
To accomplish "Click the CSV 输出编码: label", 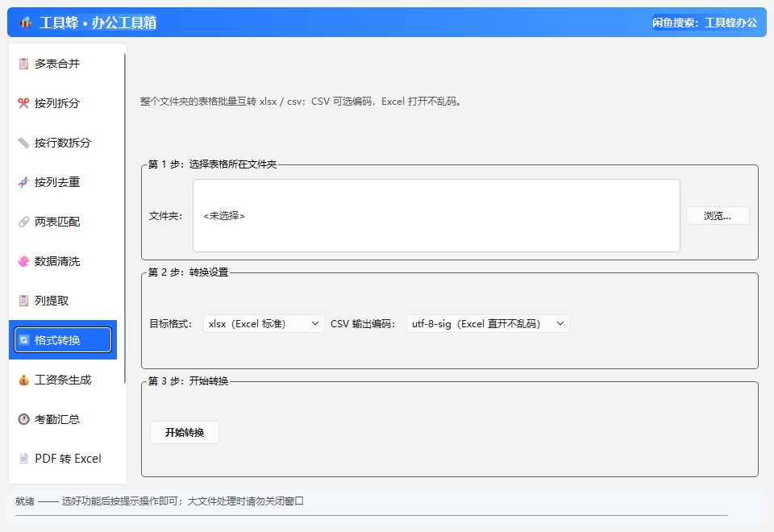I will pyautogui.click(x=363, y=324).
